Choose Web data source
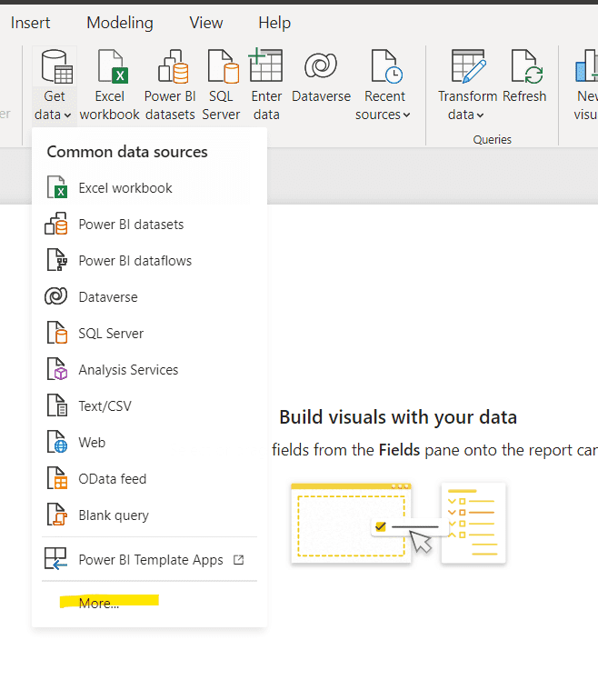Viewport: 598px width, 700px height. (149, 443)
